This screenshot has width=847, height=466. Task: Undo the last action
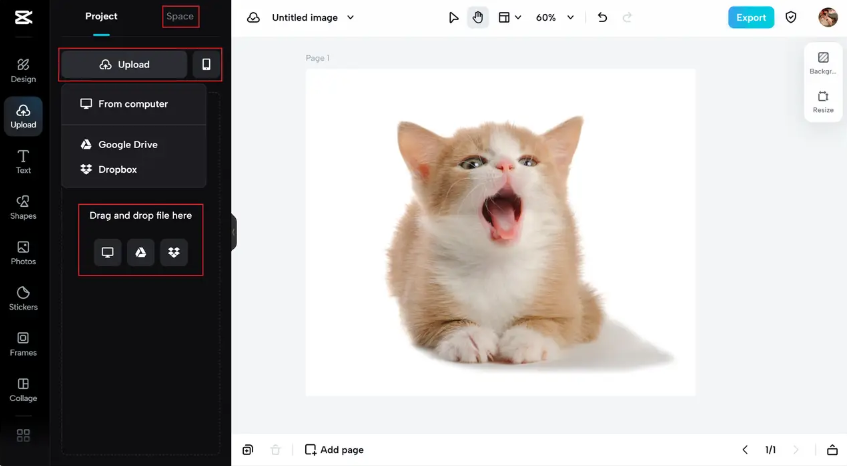click(x=602, y=17)
